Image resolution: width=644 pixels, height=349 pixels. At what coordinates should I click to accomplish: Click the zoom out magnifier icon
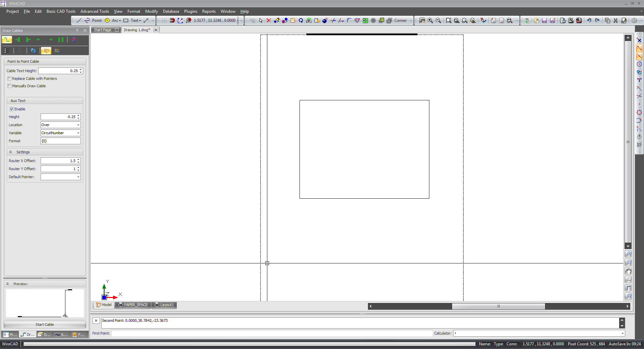[x=438, y=20]
